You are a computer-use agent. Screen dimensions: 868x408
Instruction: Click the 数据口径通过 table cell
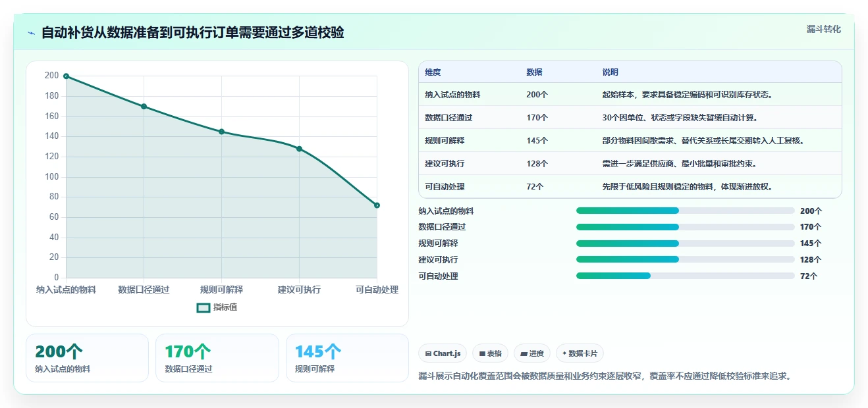coord(448,118)
